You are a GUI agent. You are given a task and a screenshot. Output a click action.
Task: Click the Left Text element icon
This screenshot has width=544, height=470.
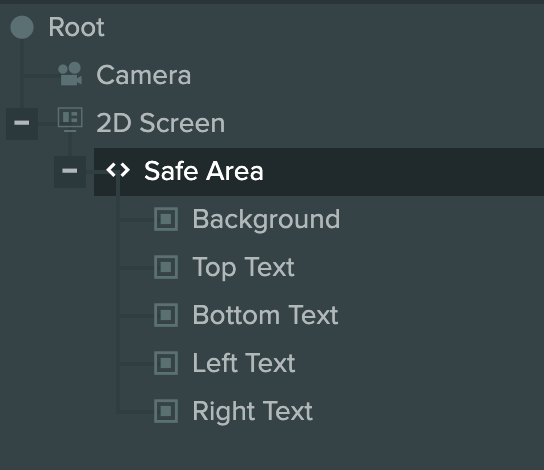point(166,363)
